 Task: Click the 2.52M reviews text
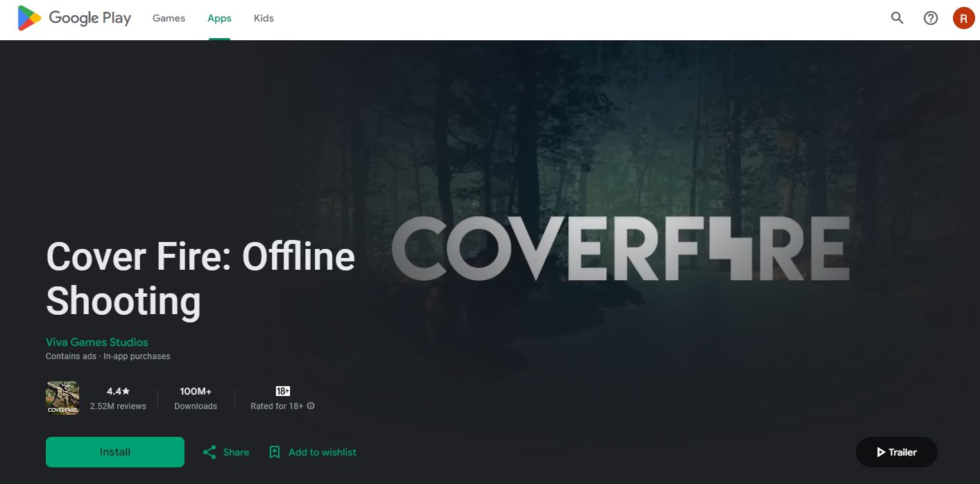(x=118, y=406)
